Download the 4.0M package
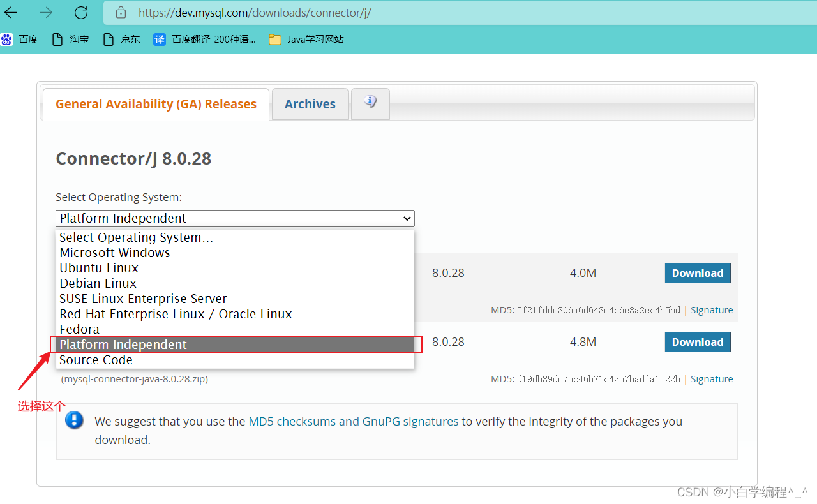Viewport: 817px width, 504px height. coord(698,273)
